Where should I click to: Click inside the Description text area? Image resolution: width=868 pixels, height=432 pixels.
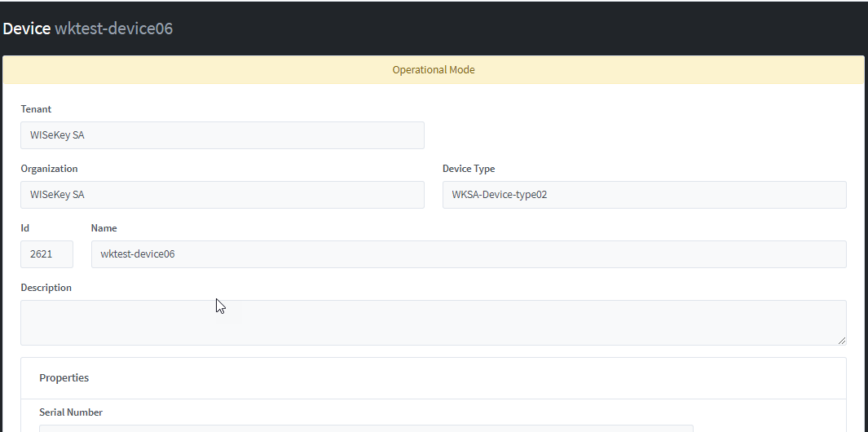432,322
